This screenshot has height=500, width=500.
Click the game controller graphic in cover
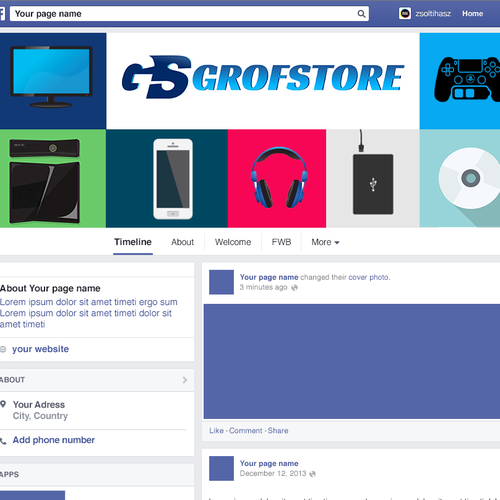click(467, 79)
